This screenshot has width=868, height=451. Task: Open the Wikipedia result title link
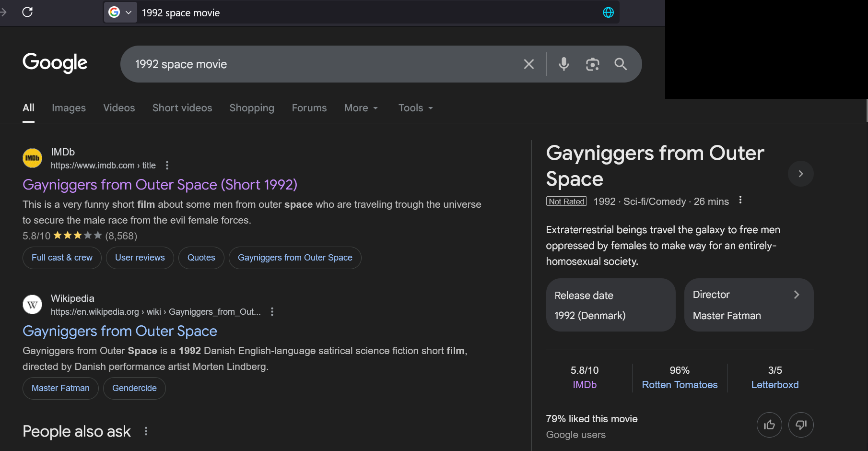(120, 331)
